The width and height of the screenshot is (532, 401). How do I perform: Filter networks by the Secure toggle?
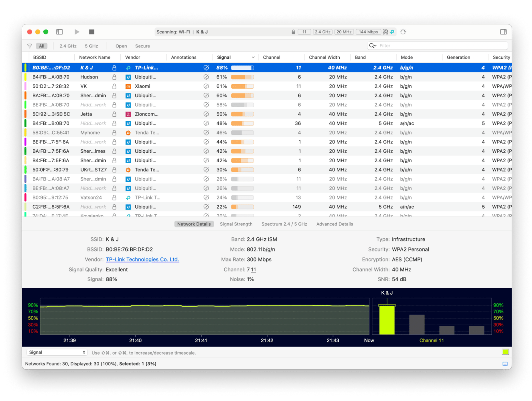[142, 46]
